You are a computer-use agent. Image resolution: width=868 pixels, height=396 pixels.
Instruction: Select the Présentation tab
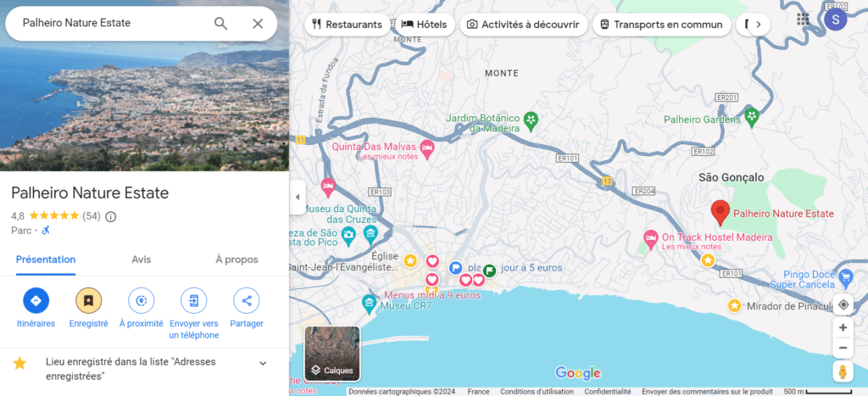[46, 259]
